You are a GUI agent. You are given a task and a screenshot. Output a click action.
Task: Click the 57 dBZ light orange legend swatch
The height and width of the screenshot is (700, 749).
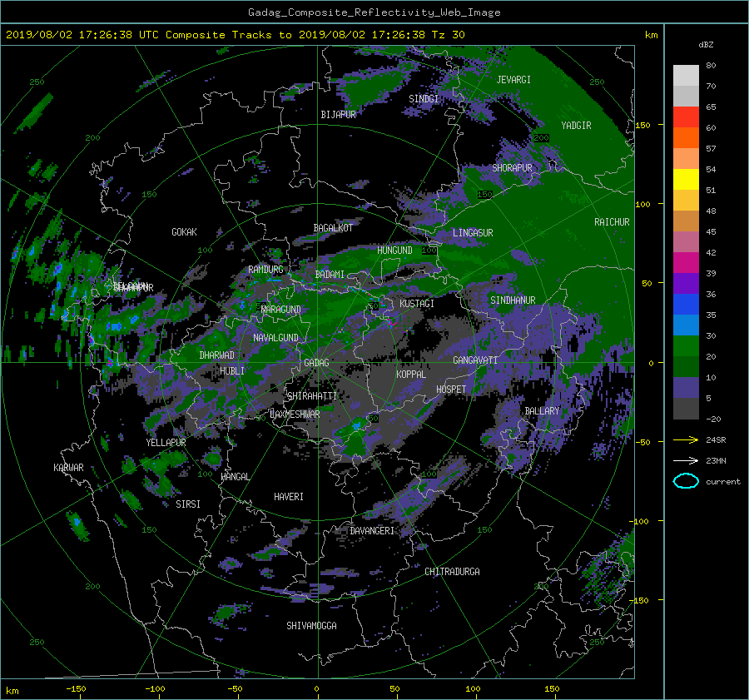click(x=686, y=158)
